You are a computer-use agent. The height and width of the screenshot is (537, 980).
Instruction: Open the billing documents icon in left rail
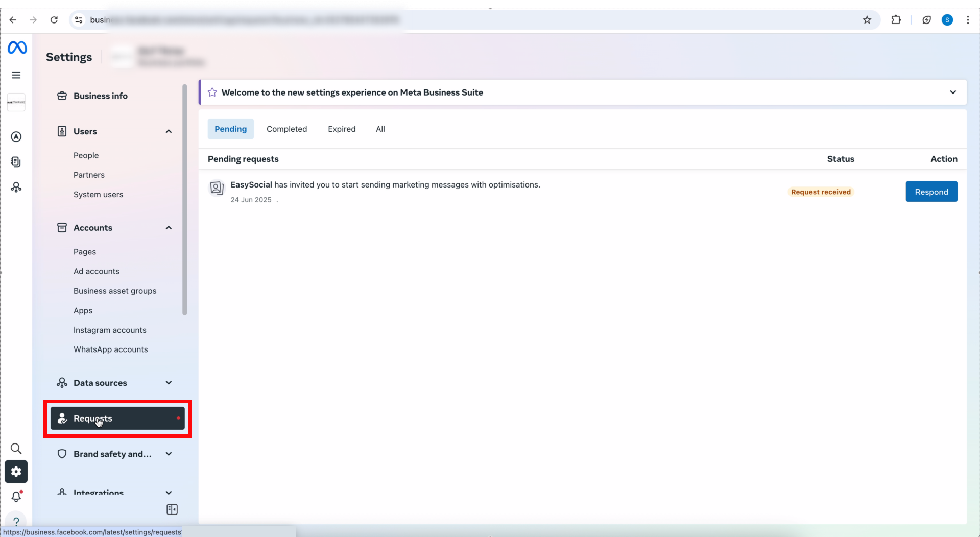point(16,162)
